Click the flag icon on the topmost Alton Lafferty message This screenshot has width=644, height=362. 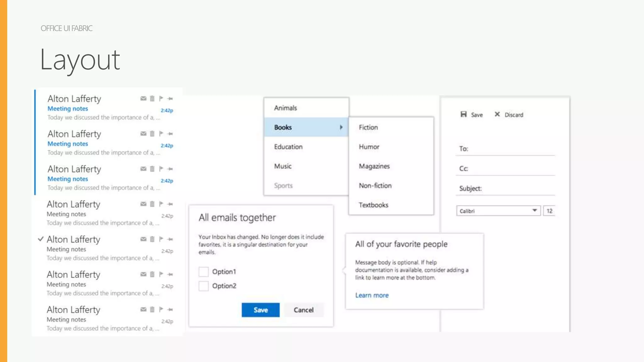click(161, 99)
